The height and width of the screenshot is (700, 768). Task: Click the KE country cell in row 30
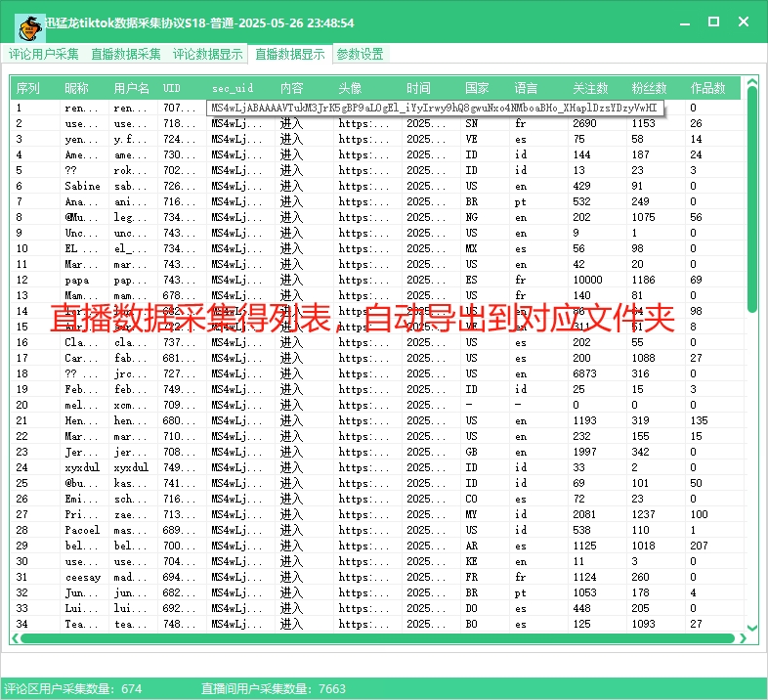click(x=471, y=562)
